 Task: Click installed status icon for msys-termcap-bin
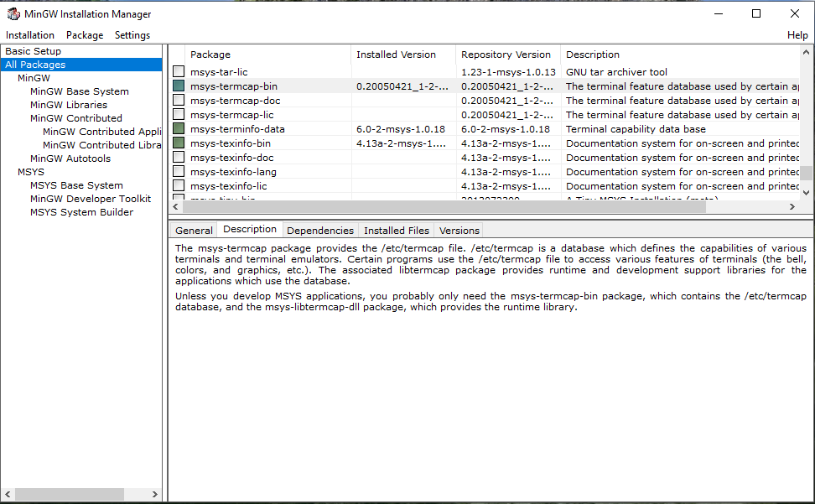(x=179, y=86)
